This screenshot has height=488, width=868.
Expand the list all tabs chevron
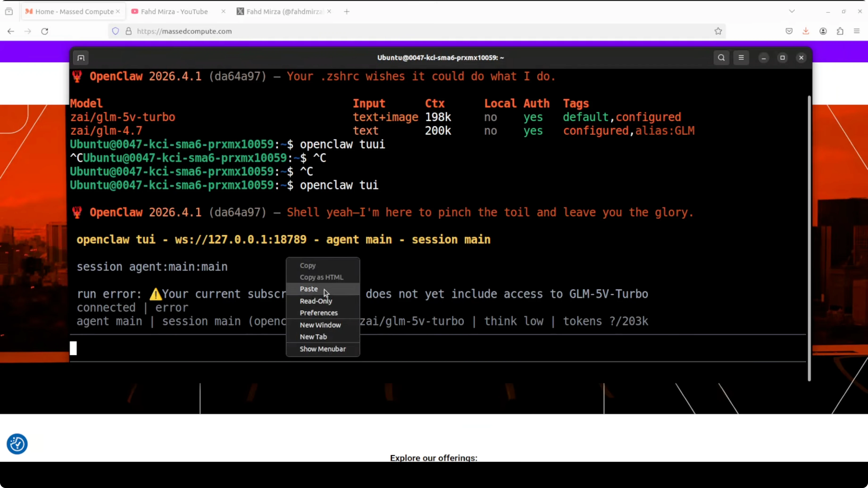pos(792,12)
